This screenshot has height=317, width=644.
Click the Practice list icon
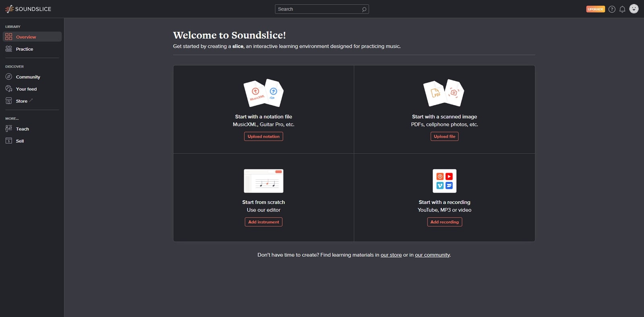pos(9,49)
